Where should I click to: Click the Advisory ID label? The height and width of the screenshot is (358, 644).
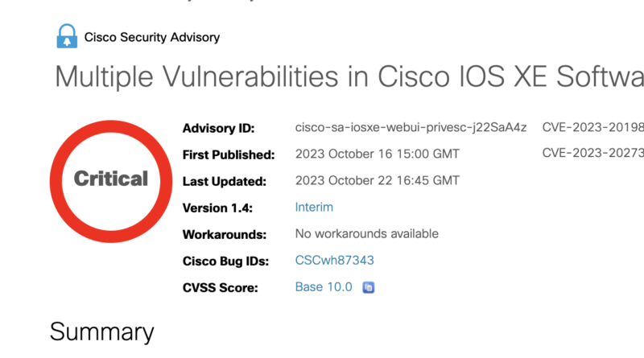[x=218, y=129]
